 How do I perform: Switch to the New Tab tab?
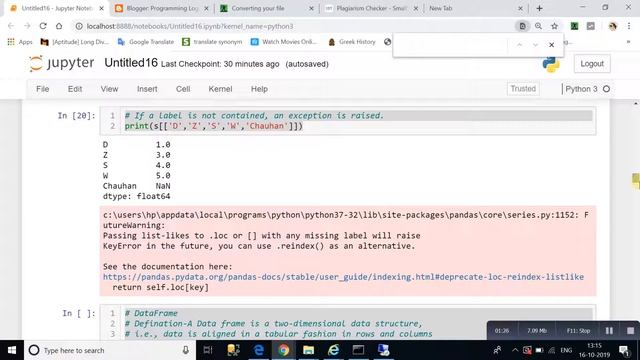pos(441,8)
